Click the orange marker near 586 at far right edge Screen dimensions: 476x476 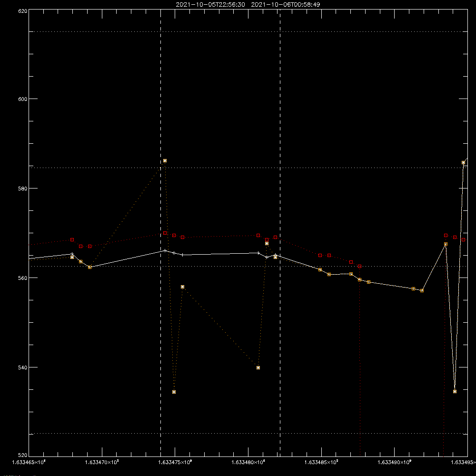point(463,163)
